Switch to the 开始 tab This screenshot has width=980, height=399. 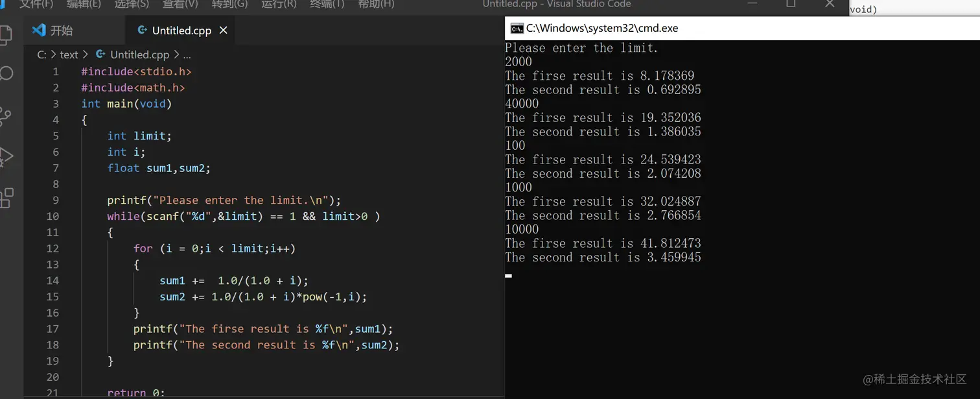tap(75, 30)
